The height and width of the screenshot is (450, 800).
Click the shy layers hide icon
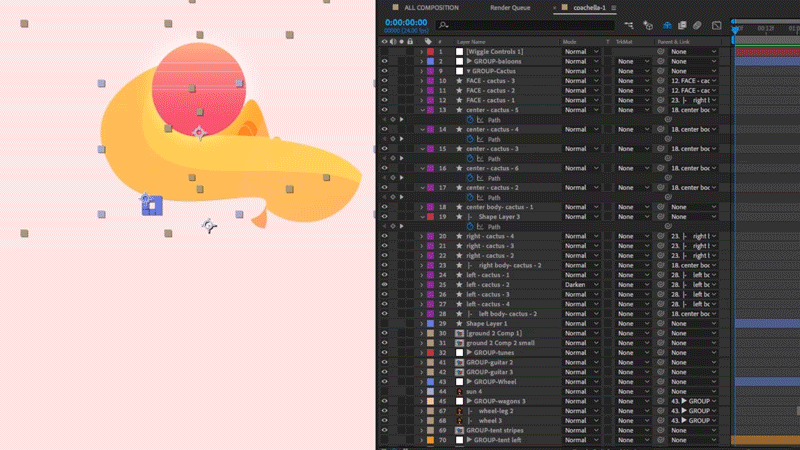point(667,25)
